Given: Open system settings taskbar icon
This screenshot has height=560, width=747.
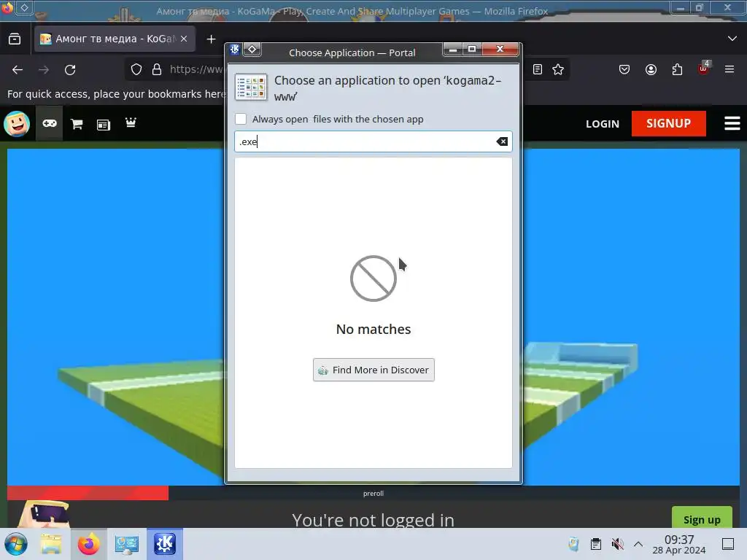Looking at the screenshot, I should tap(126, 544).
